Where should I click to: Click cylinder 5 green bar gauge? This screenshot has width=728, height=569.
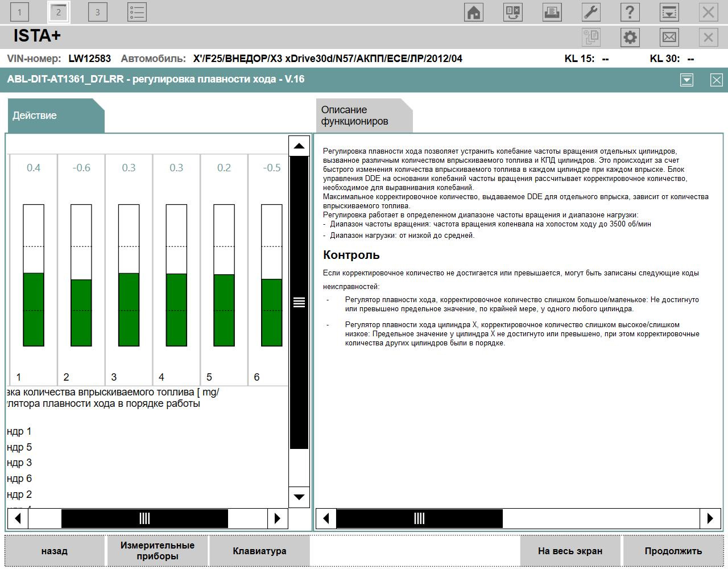tap(224, 275)
